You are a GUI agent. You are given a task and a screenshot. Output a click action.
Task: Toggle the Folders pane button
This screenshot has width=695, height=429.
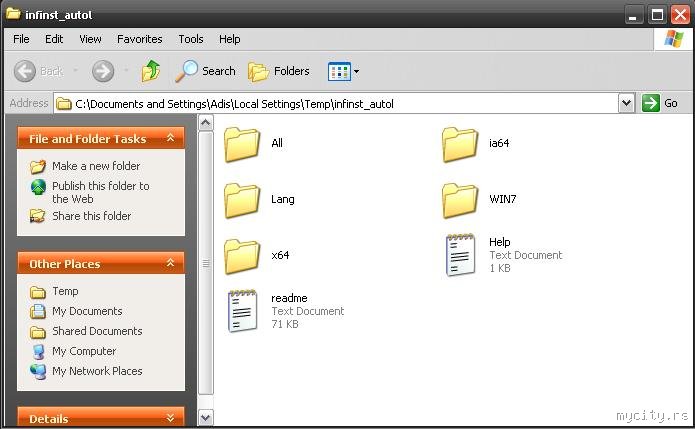coord(279,71)
